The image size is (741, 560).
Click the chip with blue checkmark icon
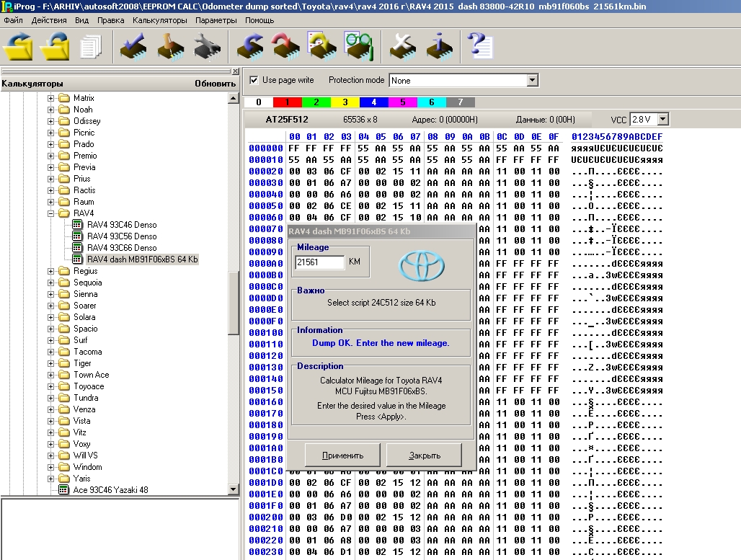[133, 46]
